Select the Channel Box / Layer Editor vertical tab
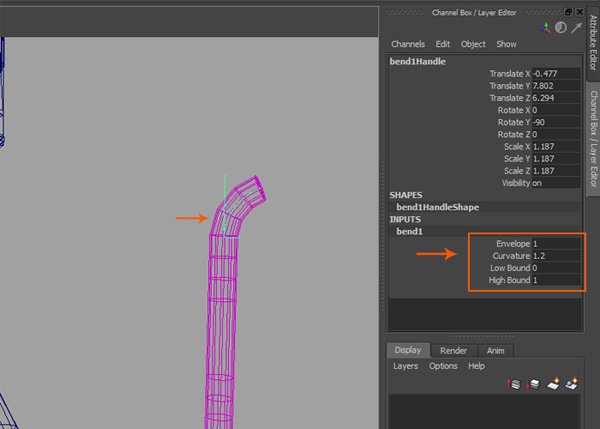Viewport: 600px width, 429px height. click(593, 139)
